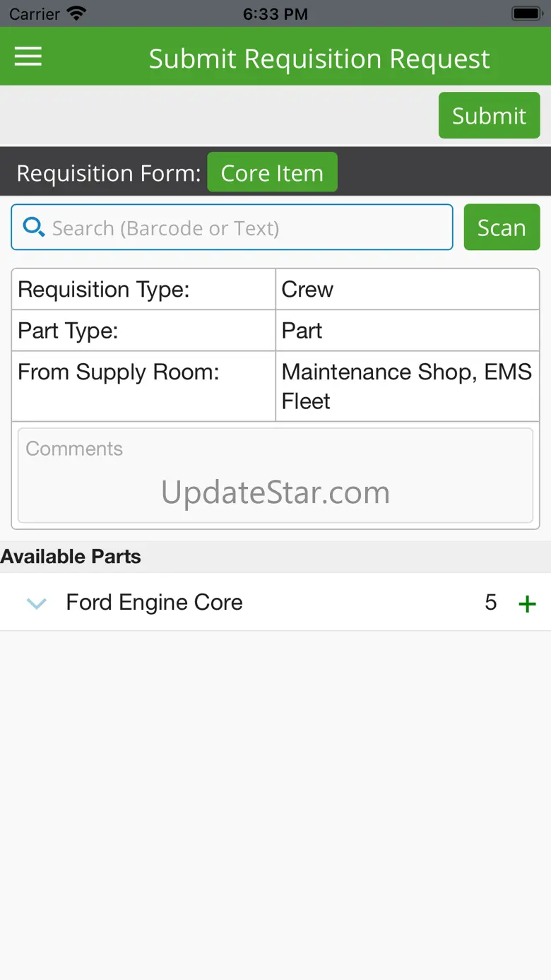Viewport: 551px width, 980px height.
Task: Click the magnifying glass search icon
Action: coord(33,227)
